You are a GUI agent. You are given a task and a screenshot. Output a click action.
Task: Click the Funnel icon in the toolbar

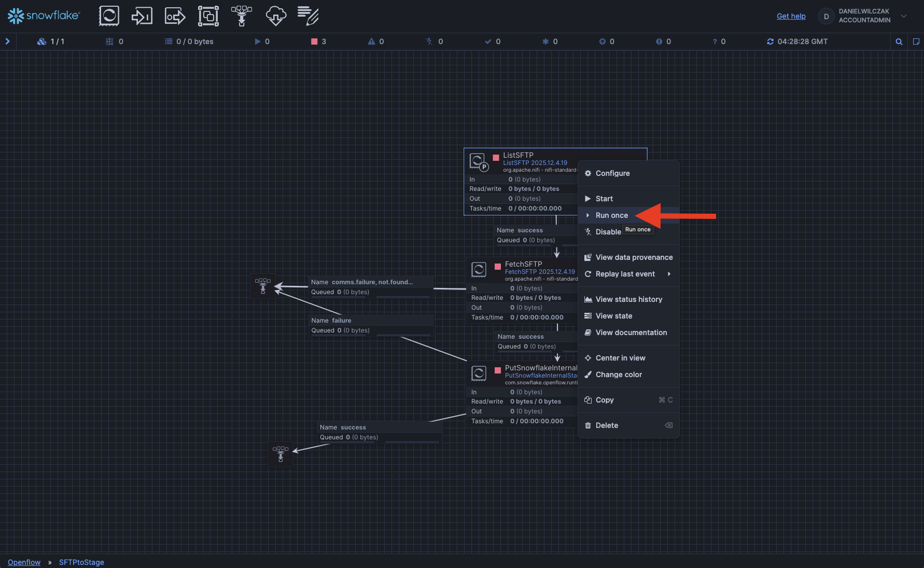coord(242,16)
